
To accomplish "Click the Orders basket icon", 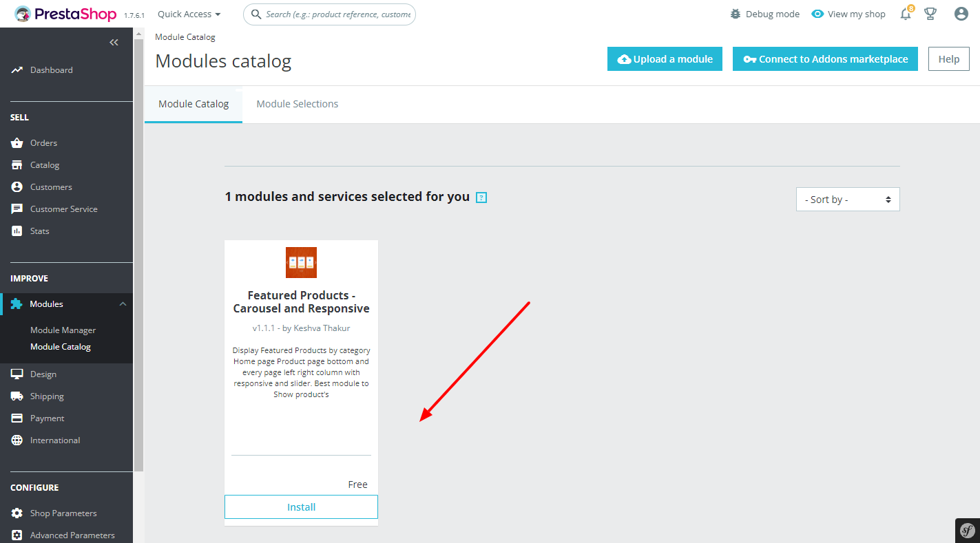I will [17, 143].
